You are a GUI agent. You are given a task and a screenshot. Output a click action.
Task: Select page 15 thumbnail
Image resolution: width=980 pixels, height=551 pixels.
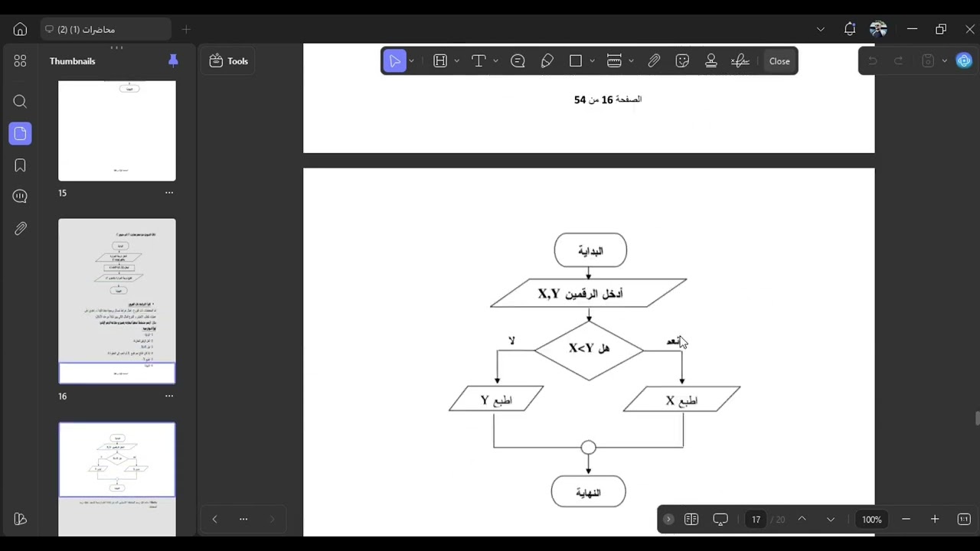tap(117, 130)
